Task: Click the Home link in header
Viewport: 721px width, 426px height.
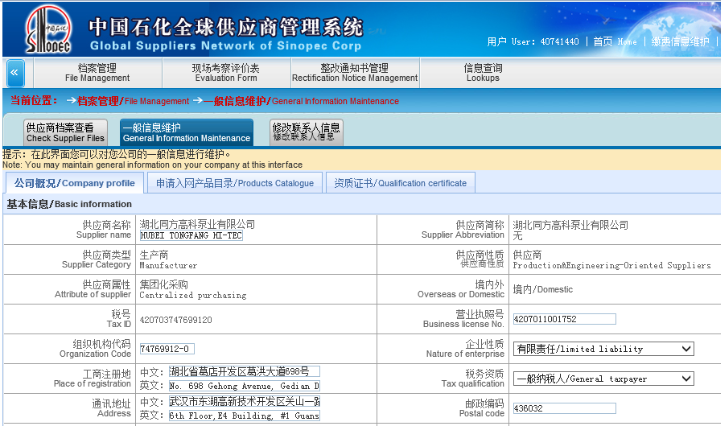Action: pos(615,42)
